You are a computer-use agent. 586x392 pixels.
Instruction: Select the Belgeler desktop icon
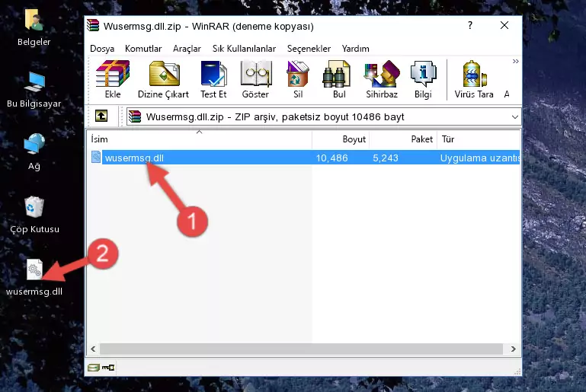(x=34, y=28)
